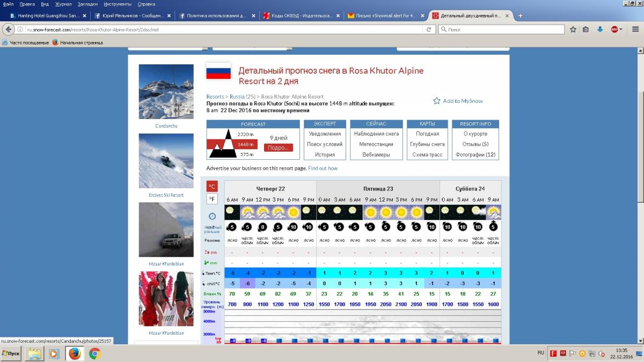Close the snow-forecast active tab
Image resolution: width=644 pixels, height=362 pixels.
(507, 16)
